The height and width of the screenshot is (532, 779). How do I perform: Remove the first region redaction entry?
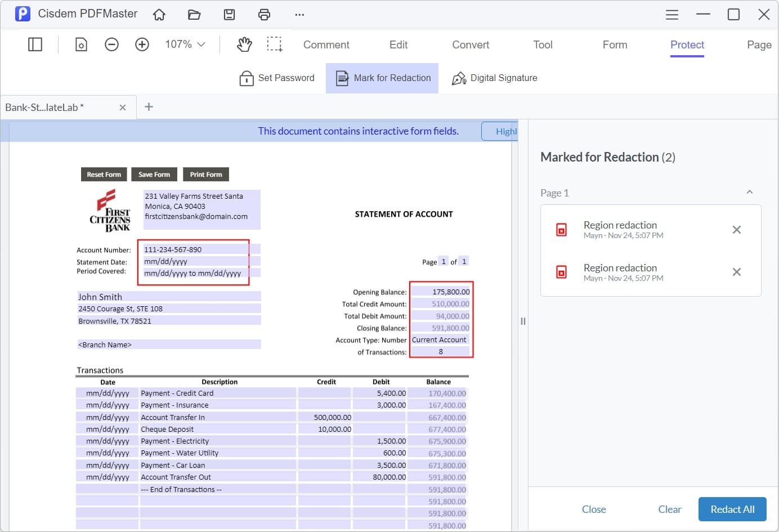[737, 230]
